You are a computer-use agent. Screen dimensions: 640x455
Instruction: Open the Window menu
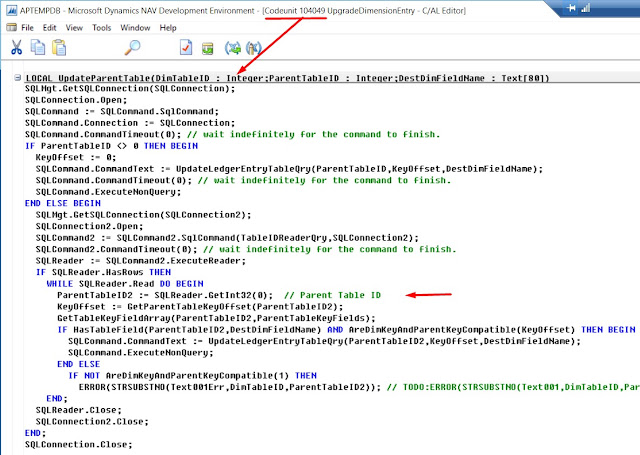pos(135,28)
